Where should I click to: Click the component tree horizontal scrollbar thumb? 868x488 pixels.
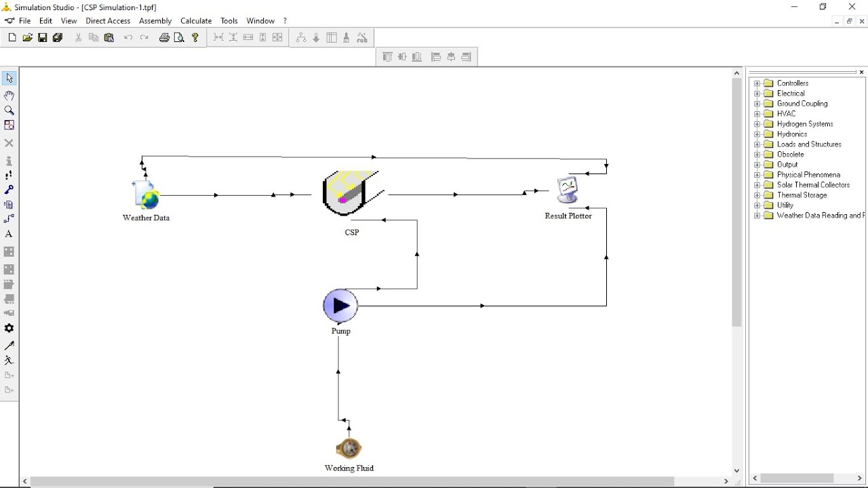pos(797,479)
